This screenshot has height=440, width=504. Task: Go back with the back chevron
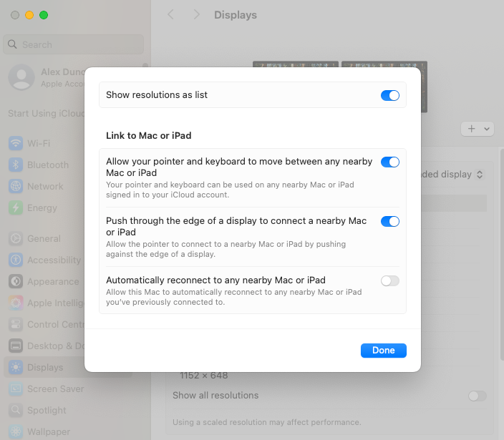click(x=170, y=15)
